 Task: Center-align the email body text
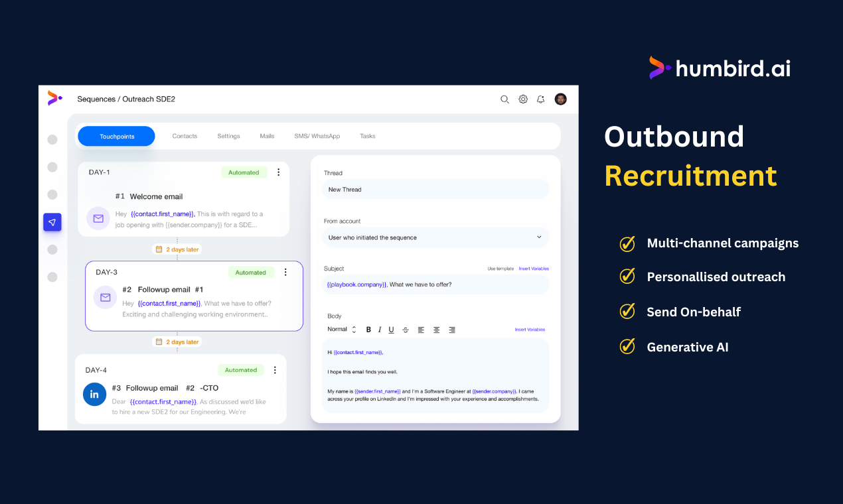[436, 330]
